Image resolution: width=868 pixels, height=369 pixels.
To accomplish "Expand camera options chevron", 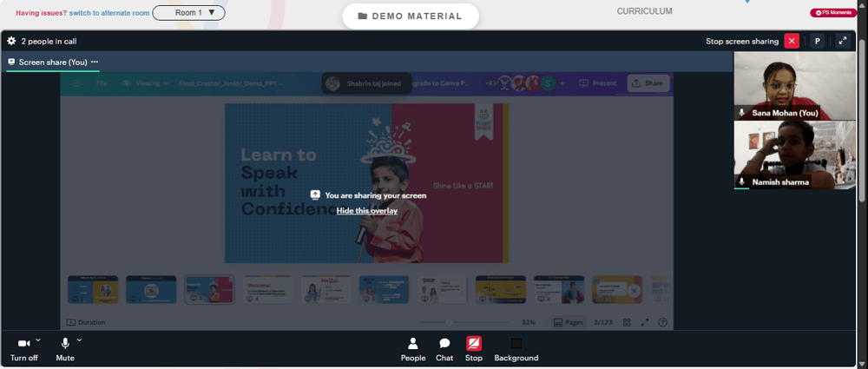I will 38,339.
